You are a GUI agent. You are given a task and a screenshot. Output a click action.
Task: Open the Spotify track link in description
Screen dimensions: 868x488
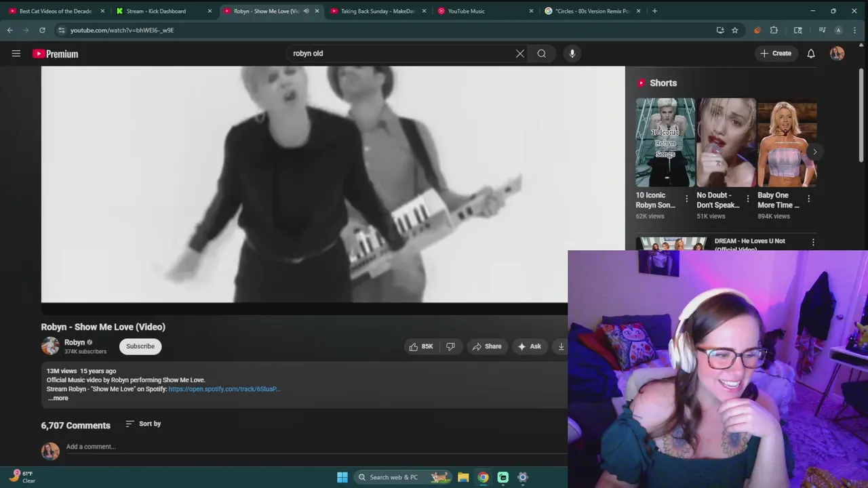coord(224,389)
